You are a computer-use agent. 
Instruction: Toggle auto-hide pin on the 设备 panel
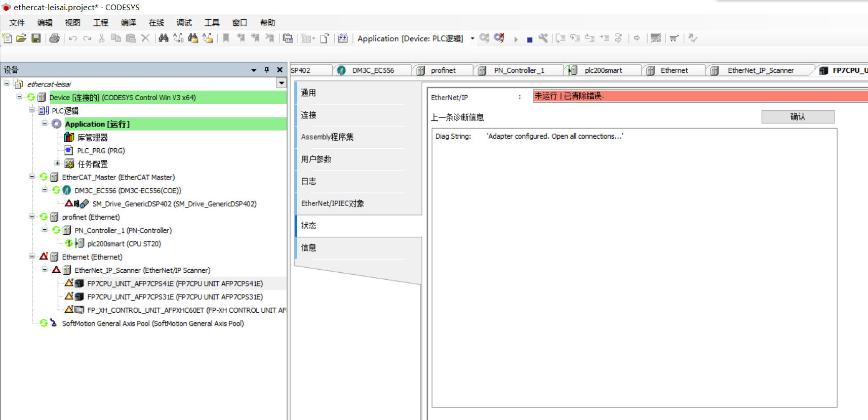tap(267, 70)
